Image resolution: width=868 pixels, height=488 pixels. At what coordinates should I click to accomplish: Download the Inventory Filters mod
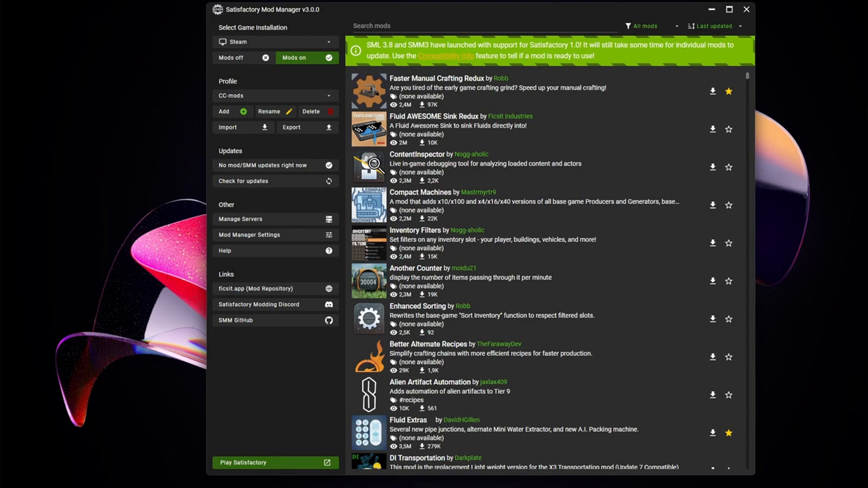[x=713, y=243]
